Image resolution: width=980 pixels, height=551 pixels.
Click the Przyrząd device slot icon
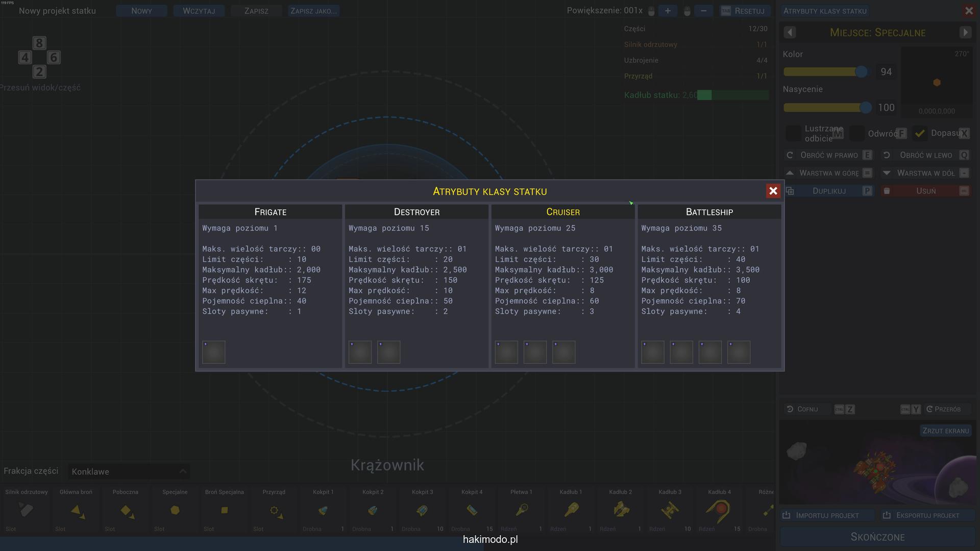pyautogui.click(x=275, y=510)
